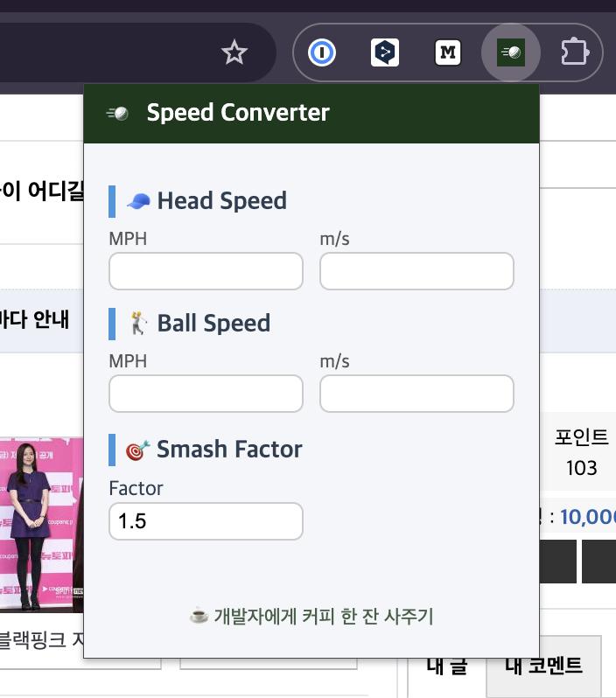The width and height of the screenshot is (616, 698).
Task: Click the golf ball logo in popup header
Action: point(117,113)
